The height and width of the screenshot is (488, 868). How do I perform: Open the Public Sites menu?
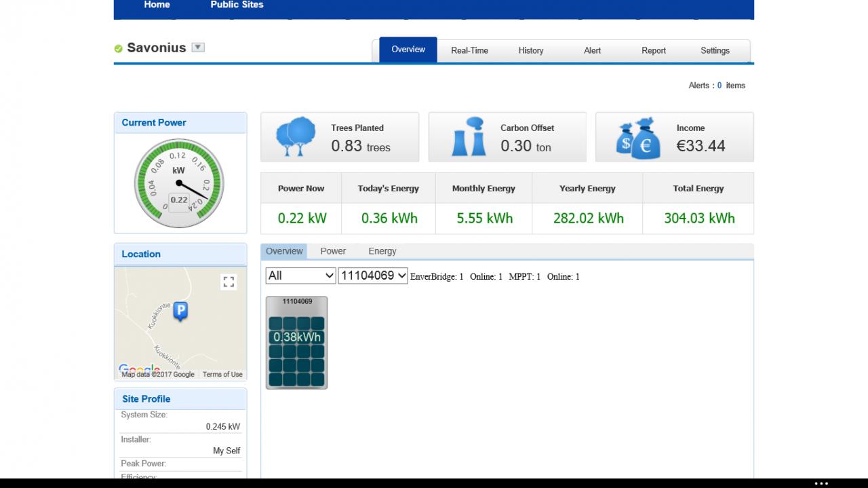[237, 5]
